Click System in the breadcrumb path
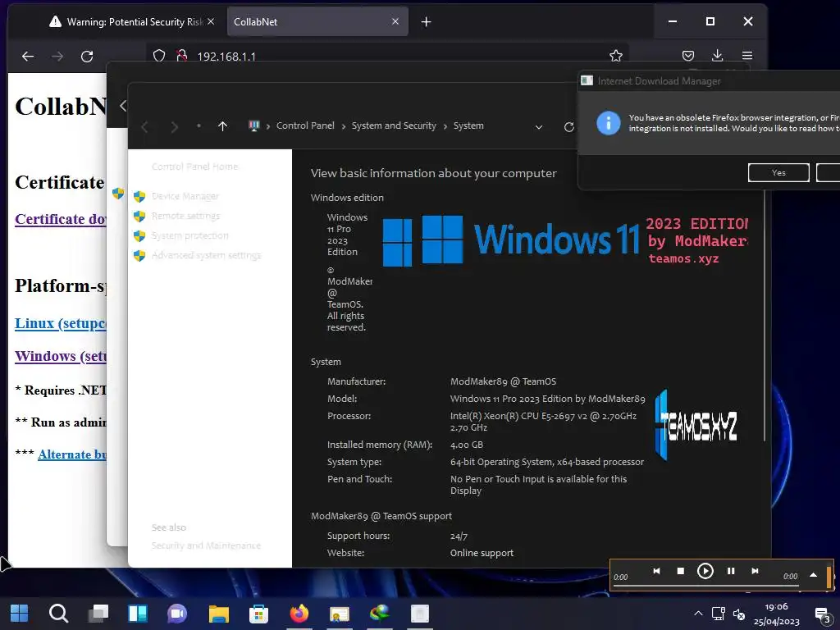Viewport: 840px width, 630px height. 468,126
